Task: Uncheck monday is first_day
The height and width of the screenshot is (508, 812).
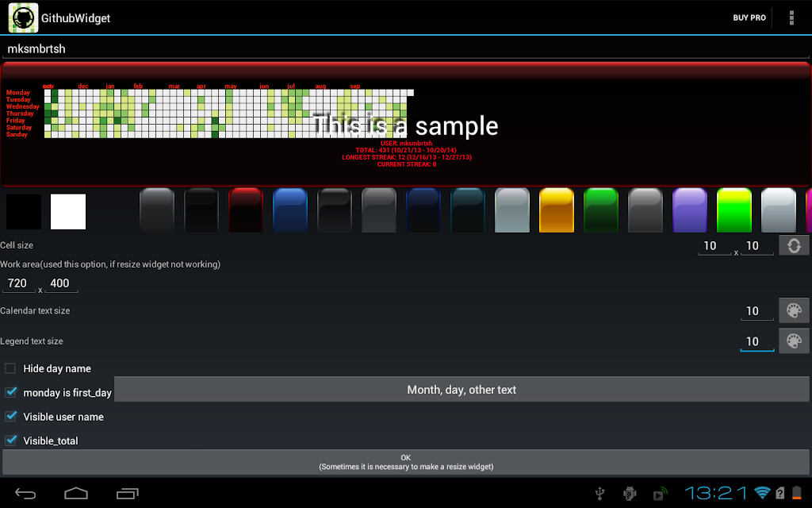Action: [10, 392]
